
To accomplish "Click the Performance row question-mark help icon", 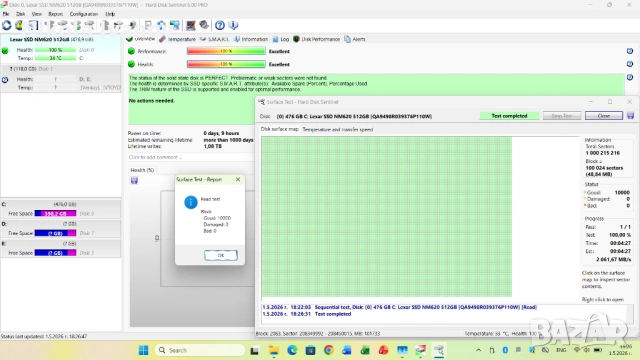I will [630, 51].
